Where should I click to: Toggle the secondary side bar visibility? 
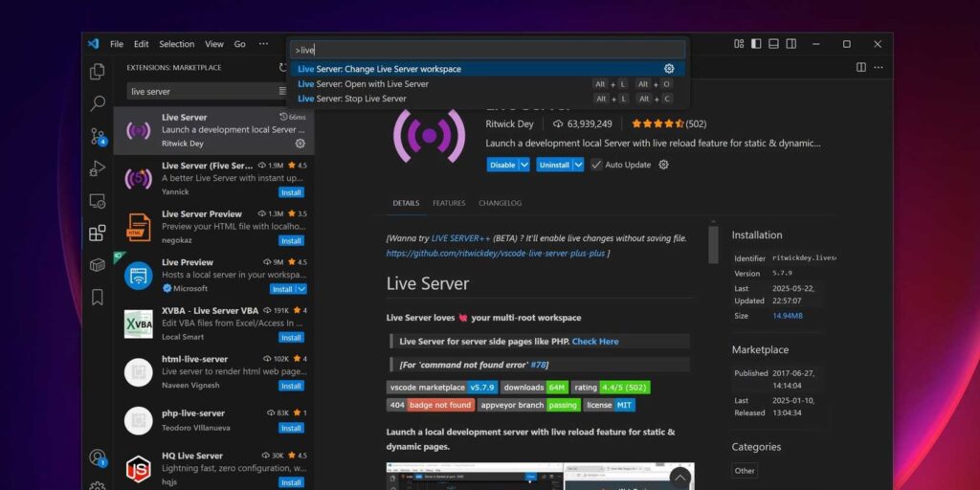[x=791, y=44]
